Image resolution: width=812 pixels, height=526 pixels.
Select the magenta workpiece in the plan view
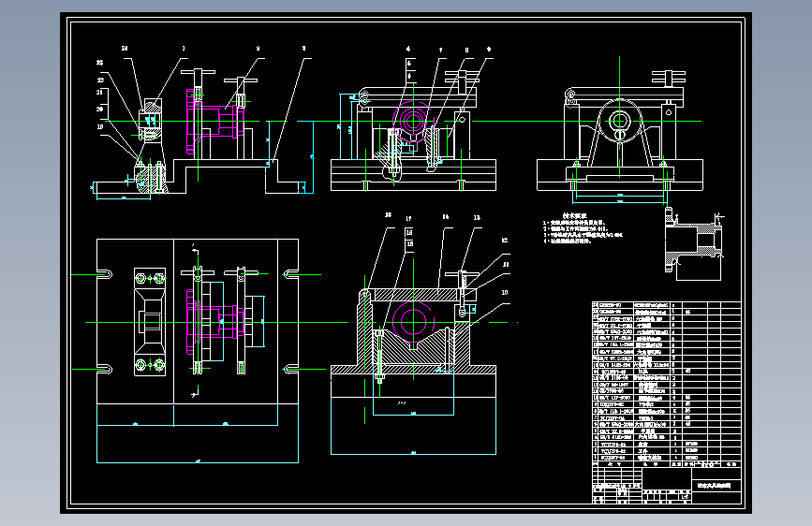(x=214, y=322)
